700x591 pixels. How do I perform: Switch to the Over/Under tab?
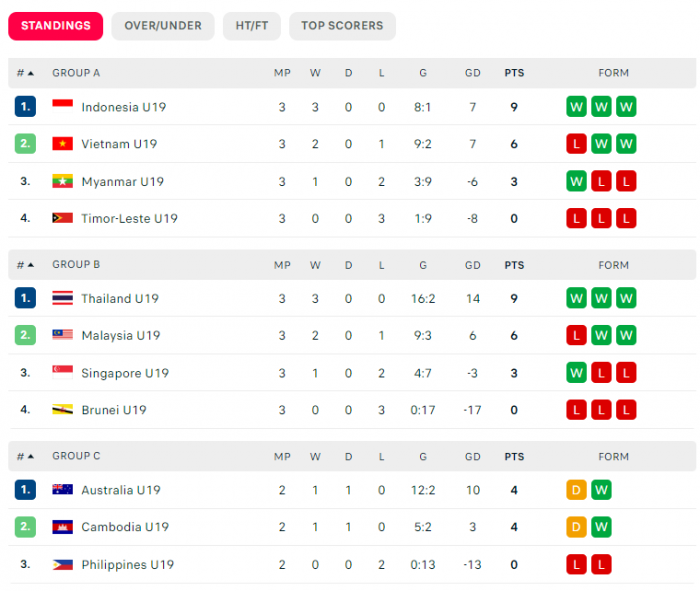[x=163, y=26]
